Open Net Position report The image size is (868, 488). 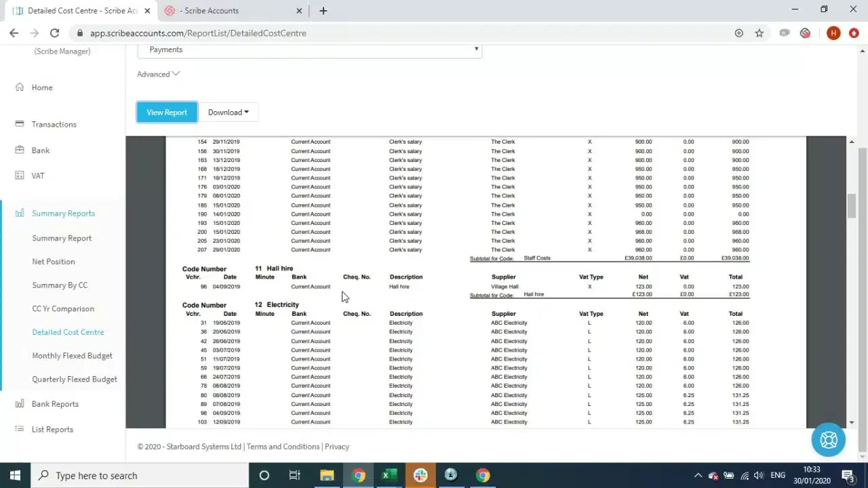(x=54, y=262)
